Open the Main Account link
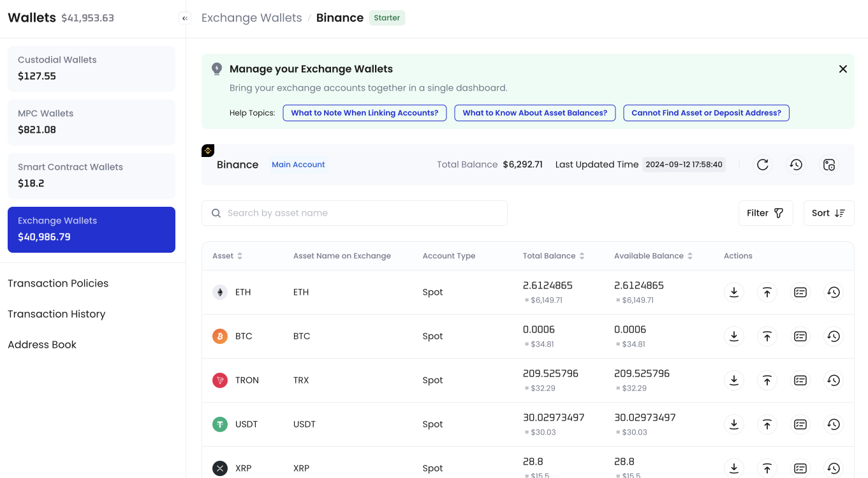This screenshot has width=868, height=478. tap(298, 164)
